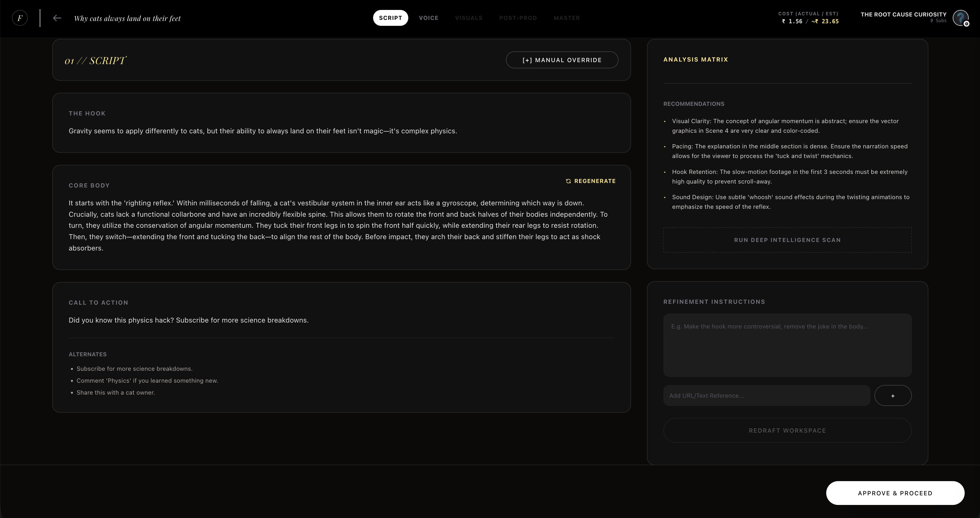
Task: Open the Visuals tab
Action: click(x=469, y=18)
